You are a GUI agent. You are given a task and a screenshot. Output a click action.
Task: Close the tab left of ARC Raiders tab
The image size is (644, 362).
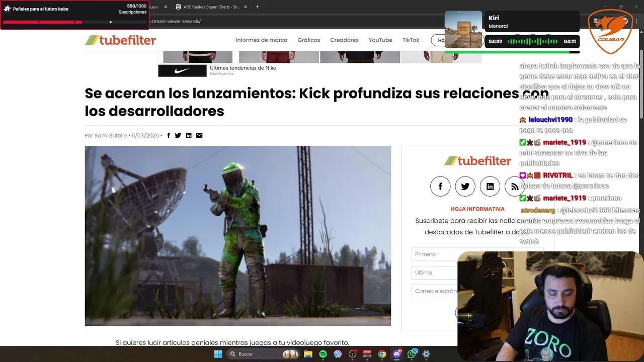(x=165, y=7)
